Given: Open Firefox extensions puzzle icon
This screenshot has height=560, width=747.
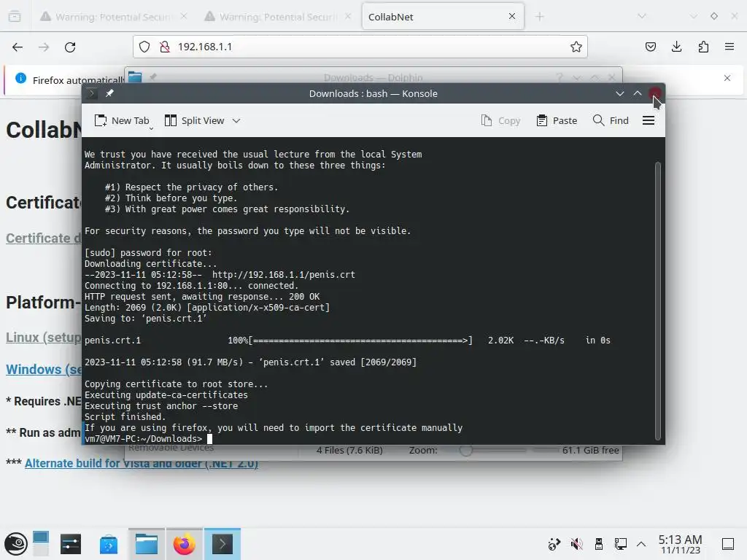Looking at the screenshot, I should (703, 47).
